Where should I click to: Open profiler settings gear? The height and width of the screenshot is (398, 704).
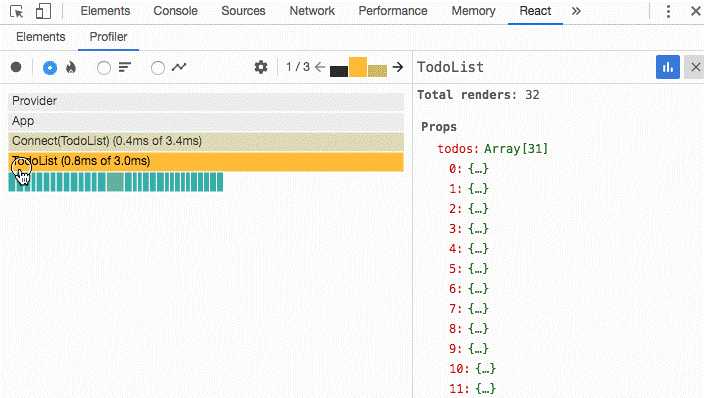(261, 67)
